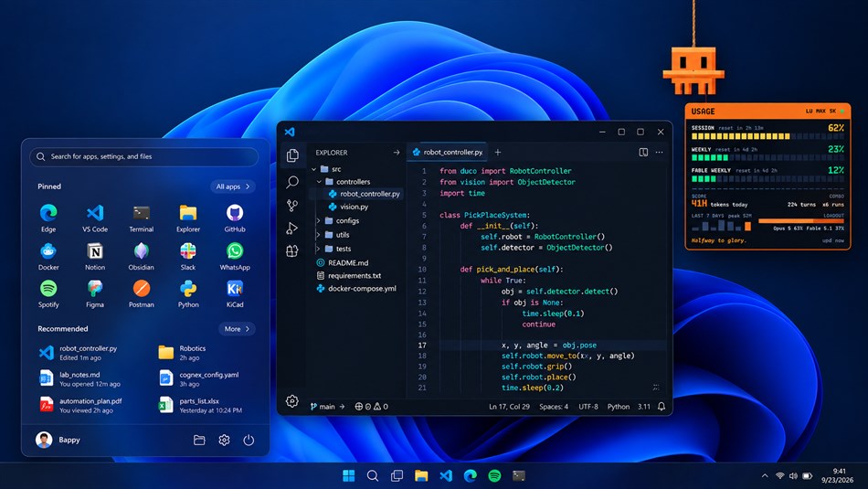
Task: Open README.md in file tree
Action: point(343,263)
